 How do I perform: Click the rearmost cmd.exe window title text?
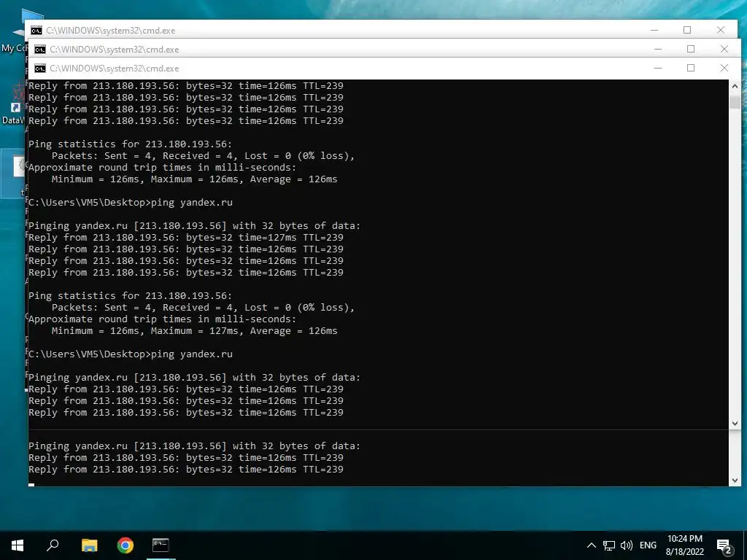[x=111, y=31]
